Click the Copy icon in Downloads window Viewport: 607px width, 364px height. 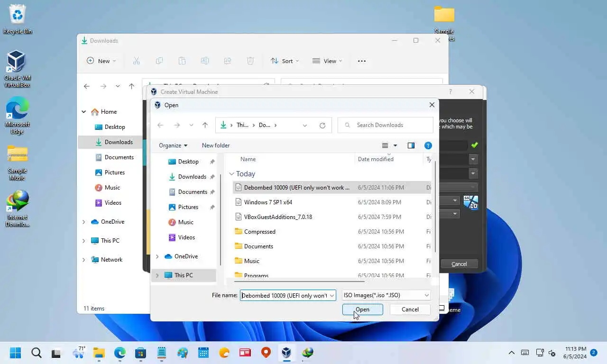click(159, 61)
